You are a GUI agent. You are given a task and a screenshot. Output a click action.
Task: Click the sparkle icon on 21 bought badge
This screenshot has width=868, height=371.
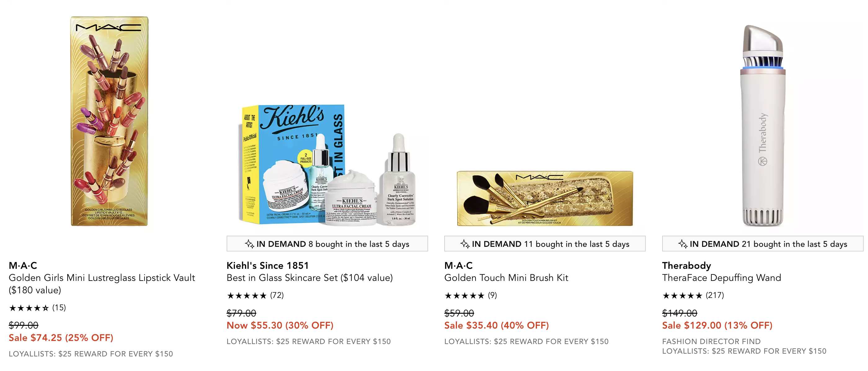(x=683, y=244)
